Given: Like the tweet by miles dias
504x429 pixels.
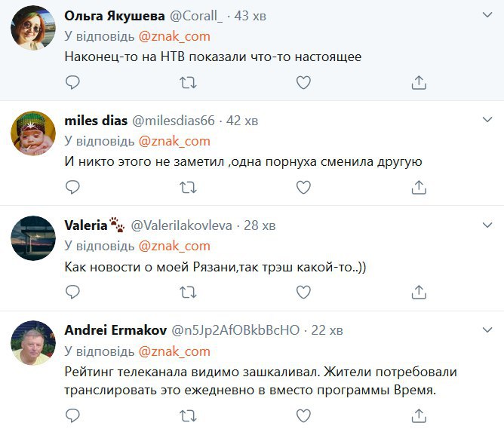Looking at the screenshot, I should [x=303, y=186].
